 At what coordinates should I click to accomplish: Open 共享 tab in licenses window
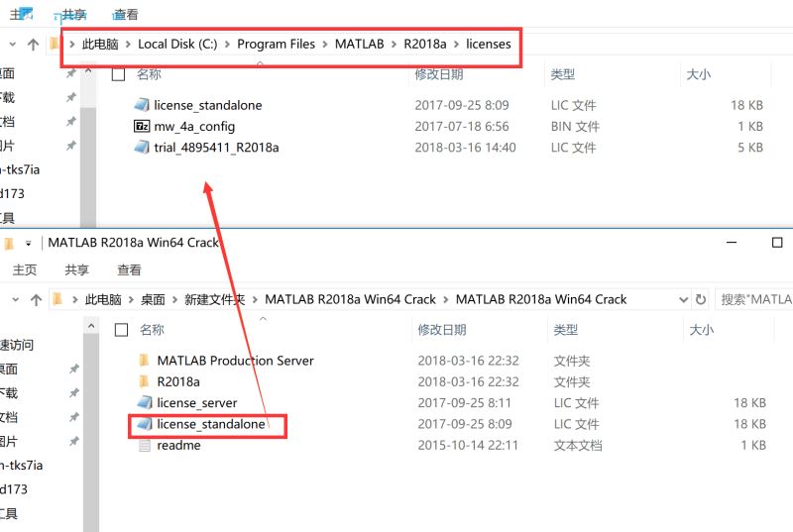tap(74, 15)
